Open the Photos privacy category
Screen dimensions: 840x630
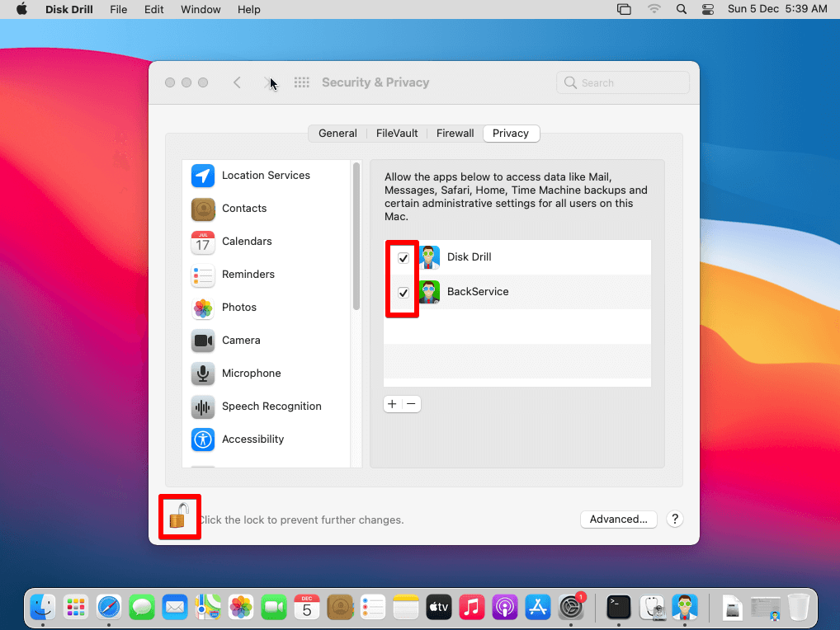pos(266,308)
